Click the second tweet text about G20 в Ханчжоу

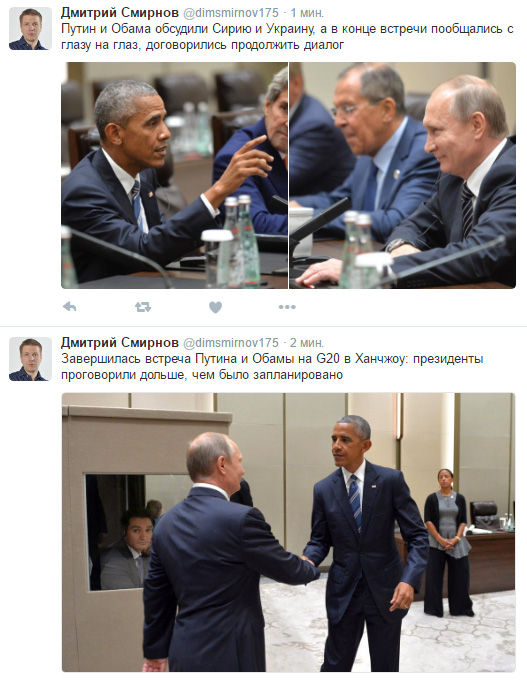(272, 366)
